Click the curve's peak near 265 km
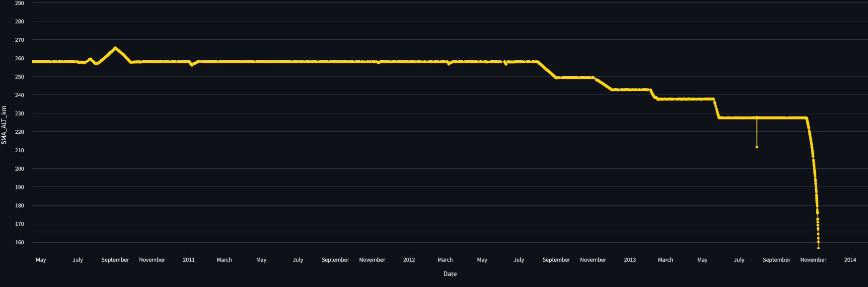The image size is (868, 287). [x=115, y=48]
